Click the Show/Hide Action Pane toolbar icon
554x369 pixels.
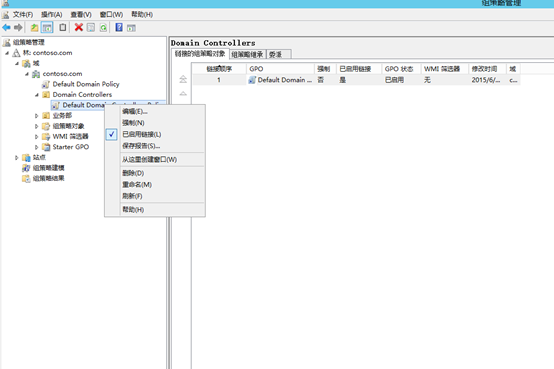[131, 28]
